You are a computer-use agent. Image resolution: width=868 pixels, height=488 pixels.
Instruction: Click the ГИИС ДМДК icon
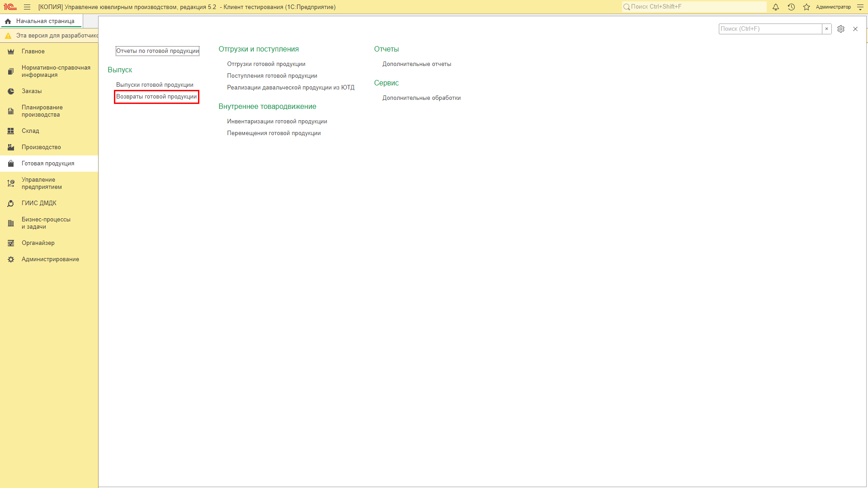pyautogui.click(x=11, y=203)
